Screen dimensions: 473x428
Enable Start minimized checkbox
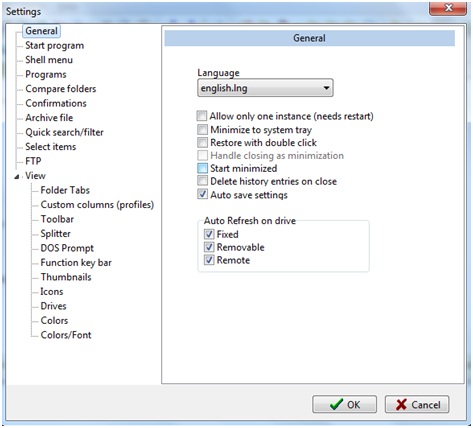coord(202,168)
